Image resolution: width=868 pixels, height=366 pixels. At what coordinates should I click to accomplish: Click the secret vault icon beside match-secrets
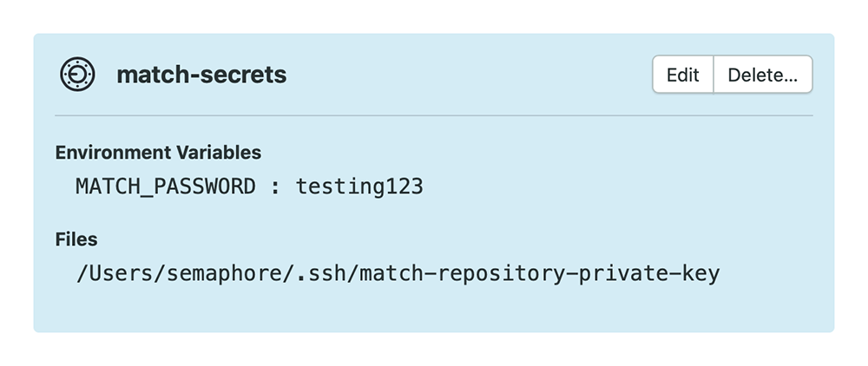pyautogui.click(x=77, y=74)
